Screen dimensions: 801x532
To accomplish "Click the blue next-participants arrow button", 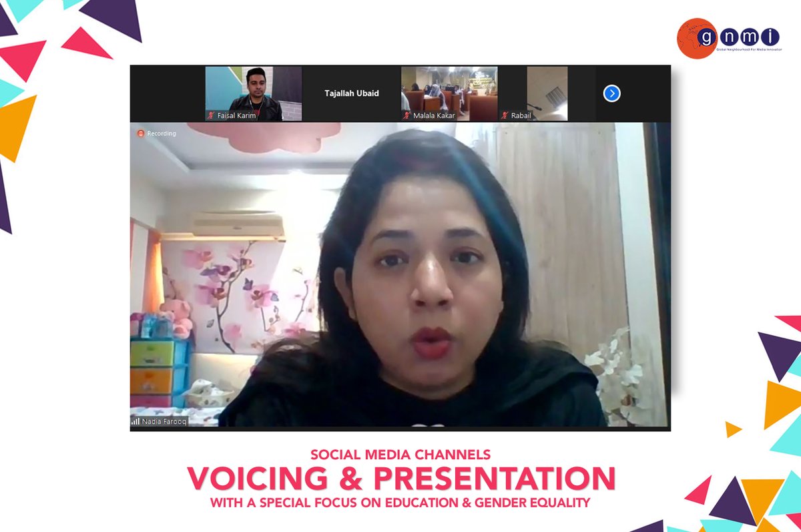I will (611, 93).
